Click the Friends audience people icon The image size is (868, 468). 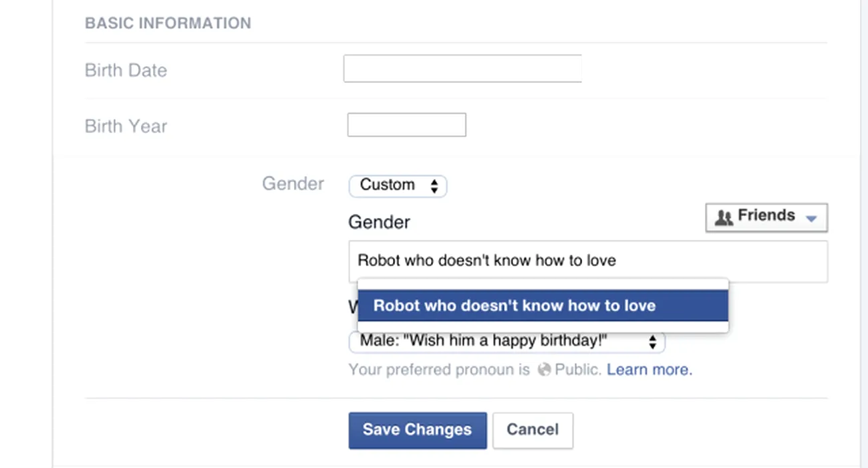pos(724,217)
